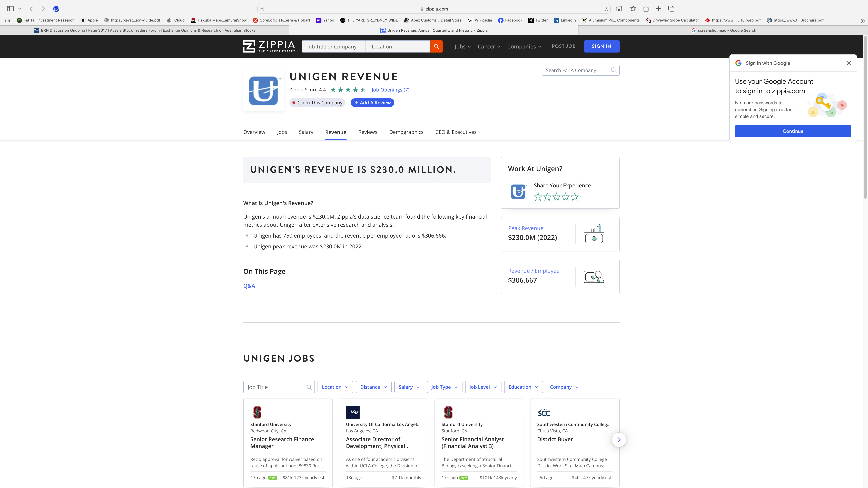868x488 pixels.
Task: Switch to the Demographics tab
Action: coord(406,132)
